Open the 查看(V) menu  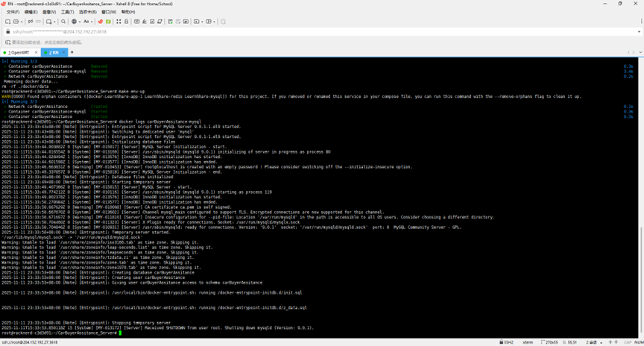49,12
